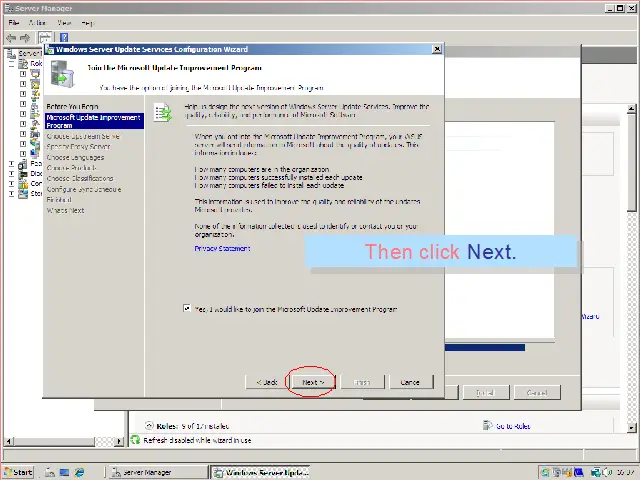Collapse the Roles node in the tree
640x480 pixels.
[x=11, y=64]
